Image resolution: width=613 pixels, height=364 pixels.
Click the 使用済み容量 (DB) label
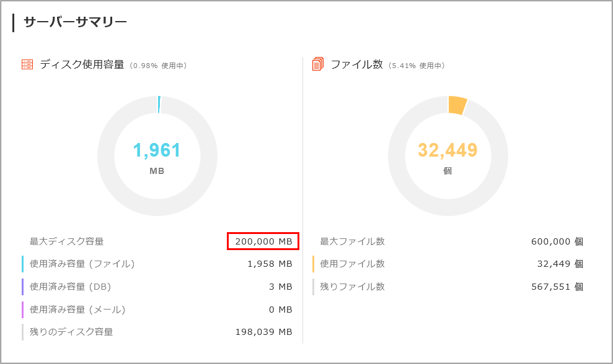click(x=71, y=287)
